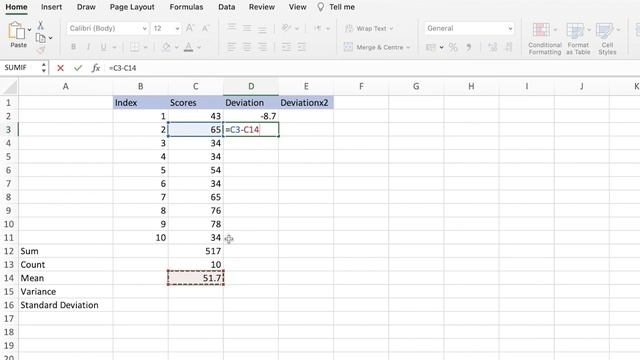640x360 pixels.
Task: Open the Review ribbon tab
Action: point(262,7)
